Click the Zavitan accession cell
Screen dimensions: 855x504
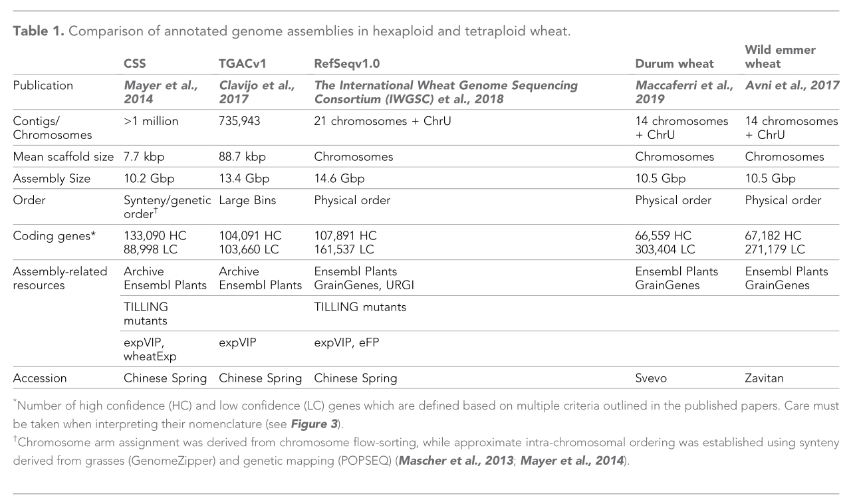pyautogui.click(x=765, y=378)
